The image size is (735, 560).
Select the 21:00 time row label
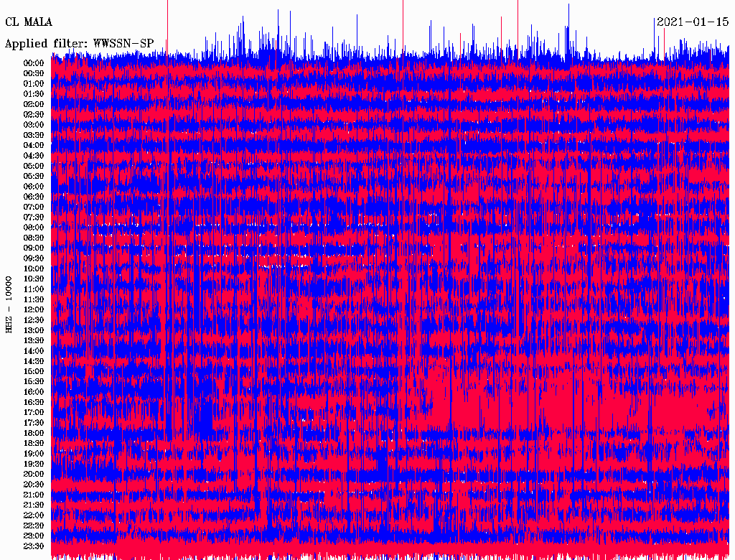(x=34, y=495)
